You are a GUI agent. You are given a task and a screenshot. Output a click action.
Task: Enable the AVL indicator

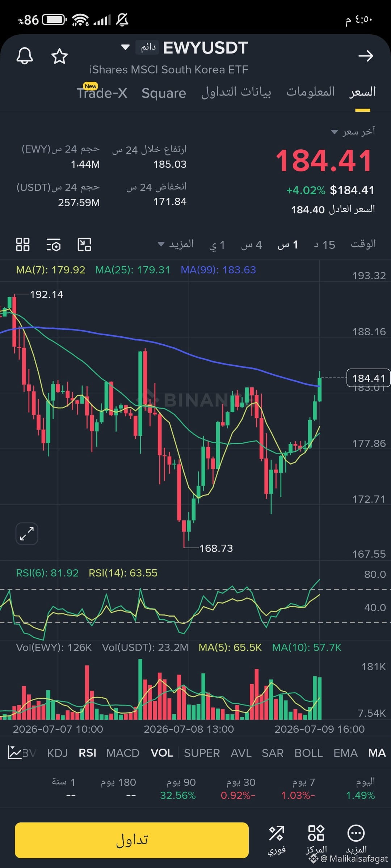(241, 753)
